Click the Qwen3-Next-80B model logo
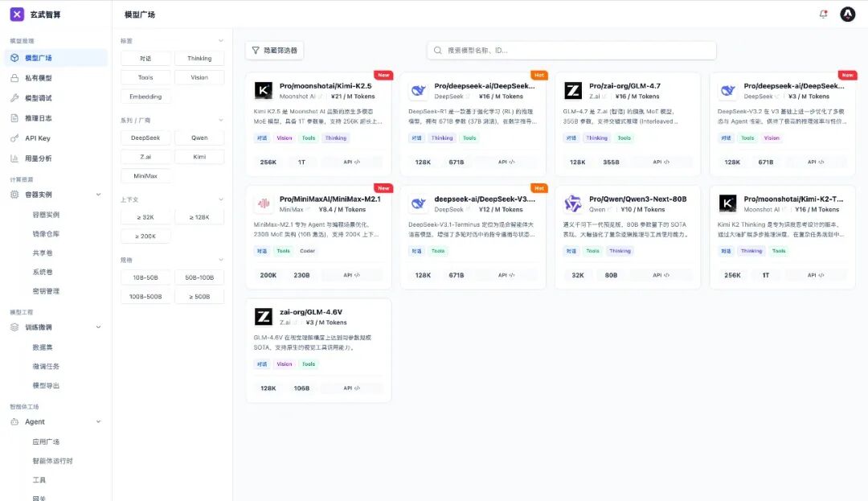 [x=573, y=203]
